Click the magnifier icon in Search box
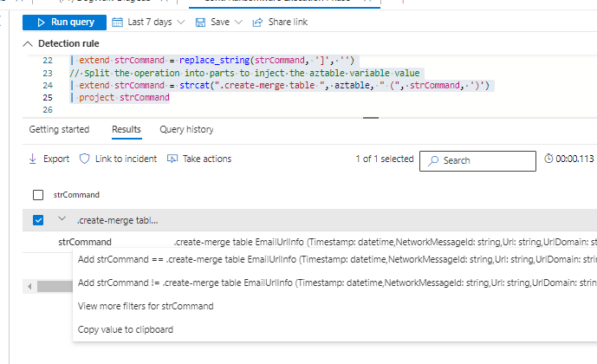 (x=433, y=161)
